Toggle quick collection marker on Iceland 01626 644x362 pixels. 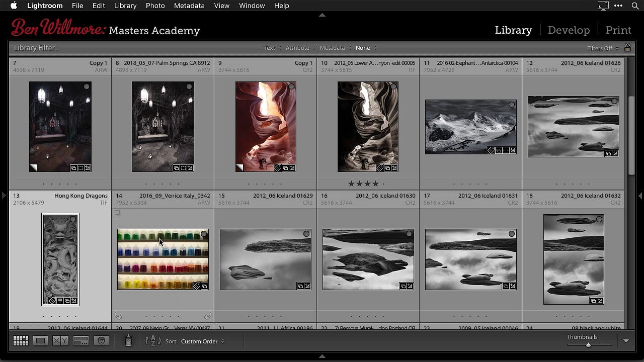614,101
